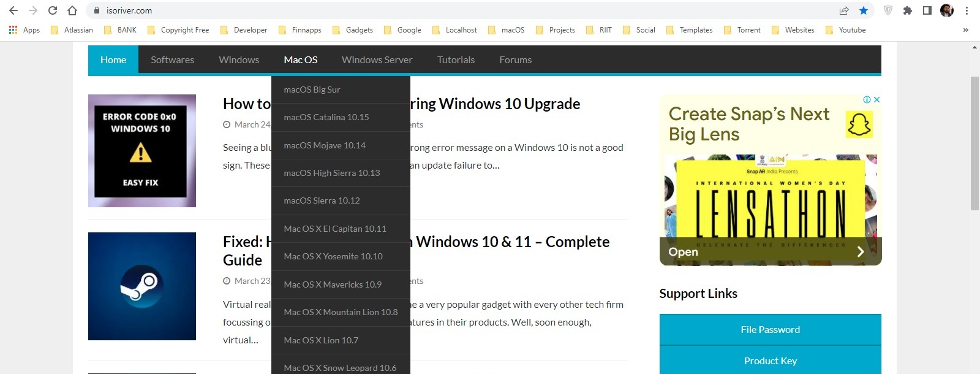Reload the page with refresh icon
Image resolution: width=980 pixels, height=374 pixels.
click(x=53, y=10)
